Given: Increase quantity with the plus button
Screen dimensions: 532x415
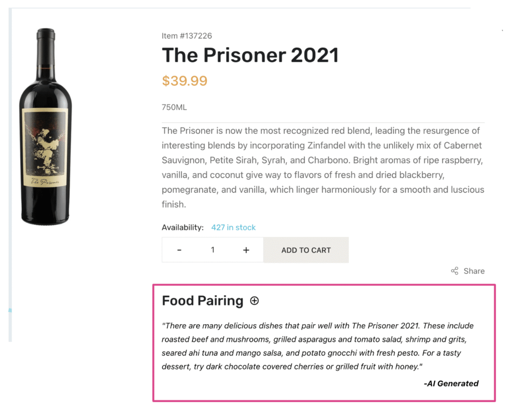Looking at the screenshot, I should tap(246, 250).
